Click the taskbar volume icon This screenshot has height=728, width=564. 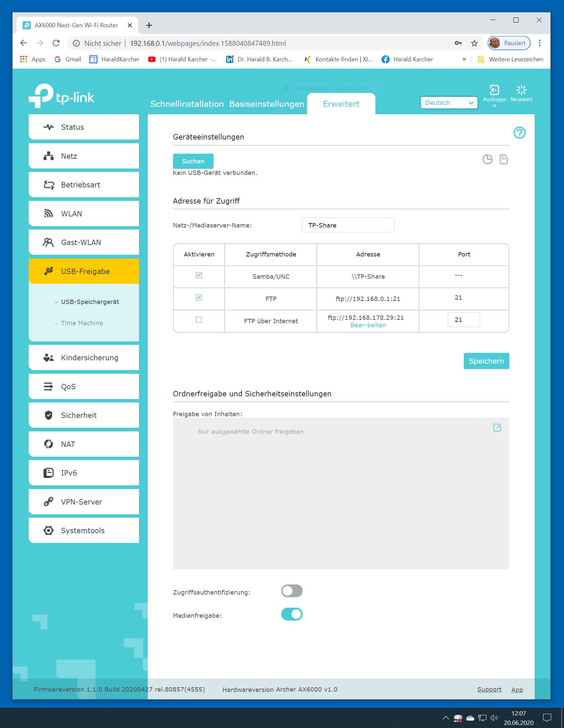click(x=494, y=718)
